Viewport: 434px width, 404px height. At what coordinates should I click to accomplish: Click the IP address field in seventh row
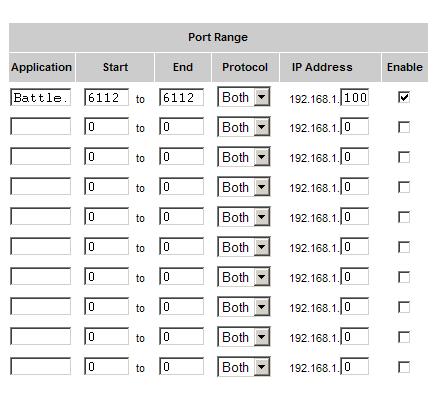355,276
